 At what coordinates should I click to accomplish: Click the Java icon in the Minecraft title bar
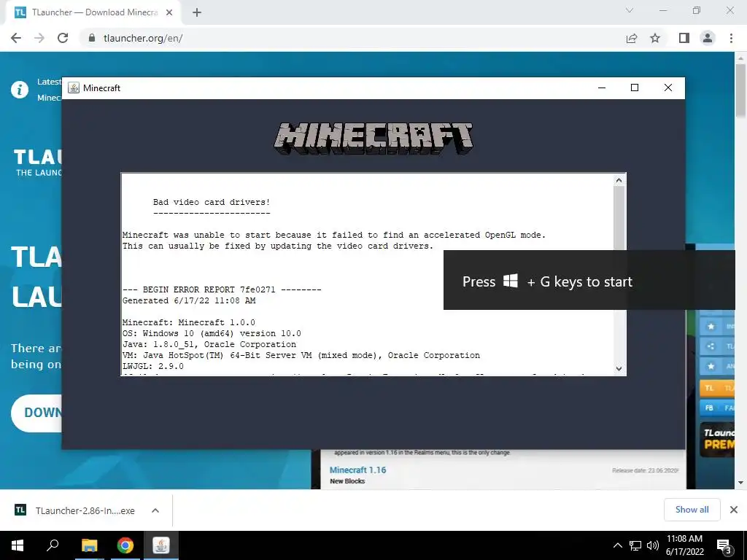(x=74, y=87)
